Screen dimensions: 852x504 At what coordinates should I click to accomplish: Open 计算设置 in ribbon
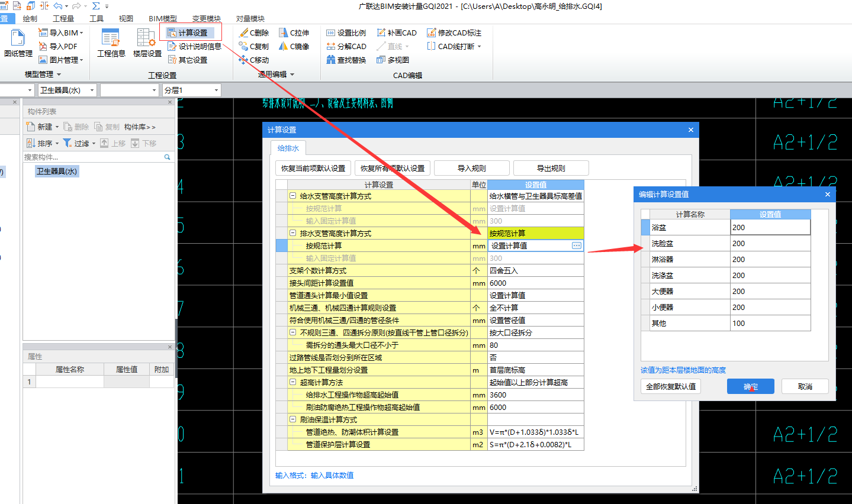point(188,33)
